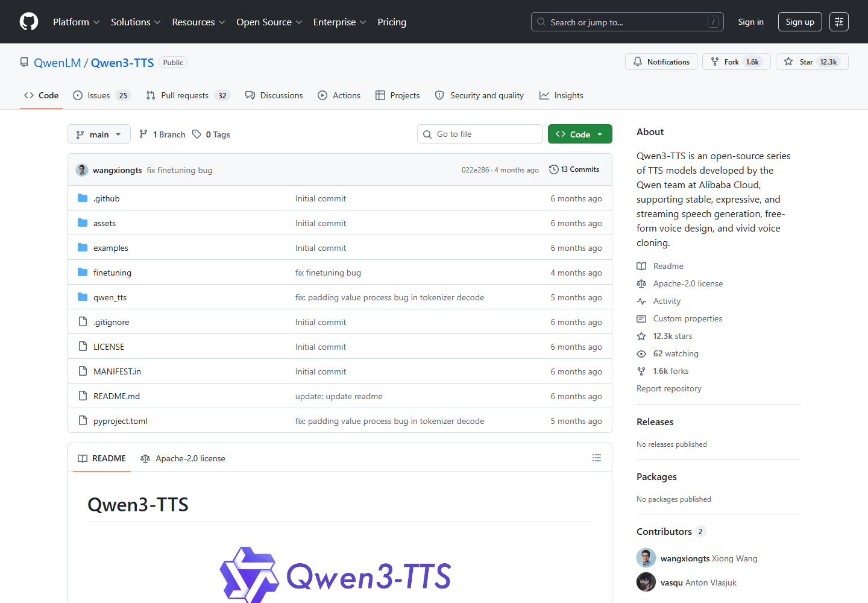This screenshot has width=868, height=603.
Task: Star the Qwen3-TTS repository
Action: (812, 62)
